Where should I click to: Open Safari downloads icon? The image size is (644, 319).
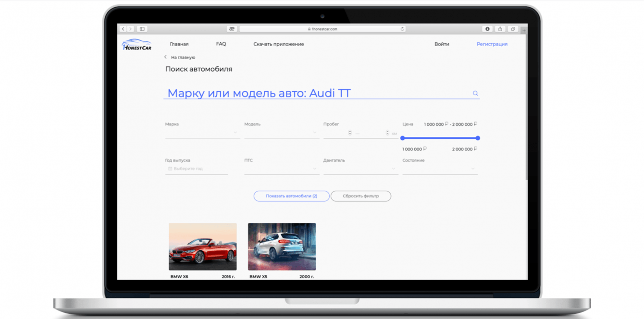[x=487, y=29]
